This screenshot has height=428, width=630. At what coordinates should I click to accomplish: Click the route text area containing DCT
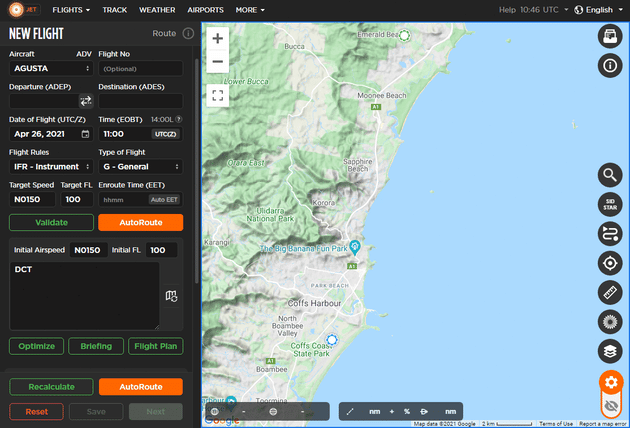[x=84, y=296]
